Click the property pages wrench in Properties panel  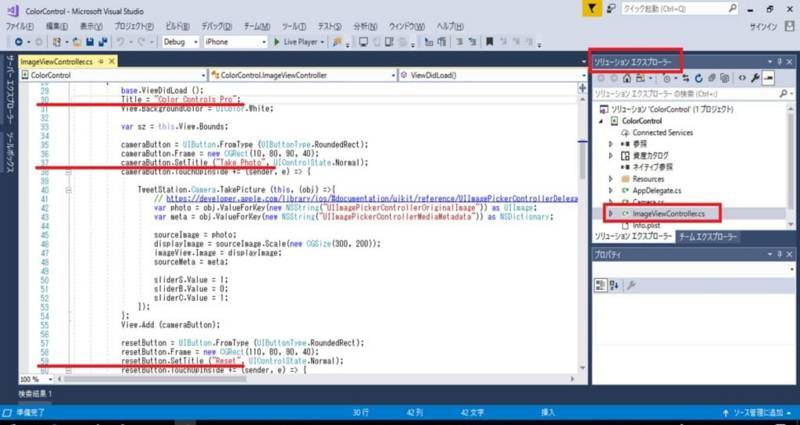pos(631,286)
